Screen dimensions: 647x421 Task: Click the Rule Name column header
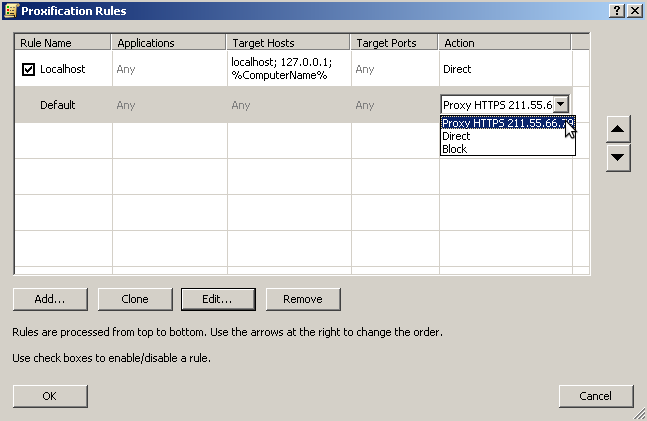(x=63, y=43)
